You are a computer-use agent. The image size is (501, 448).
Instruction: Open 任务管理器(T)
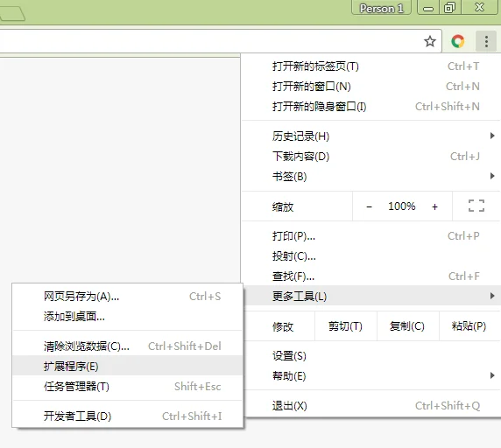tap(127, 387)
